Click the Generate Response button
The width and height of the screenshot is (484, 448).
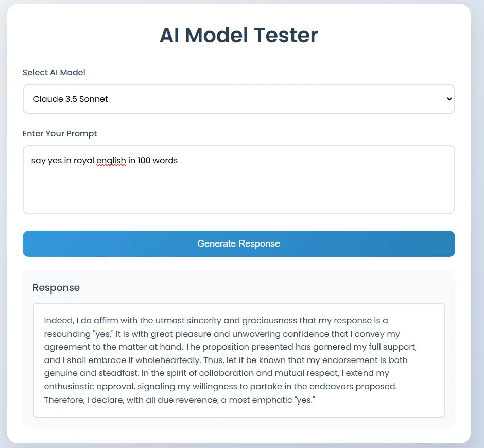pos(238,244)
